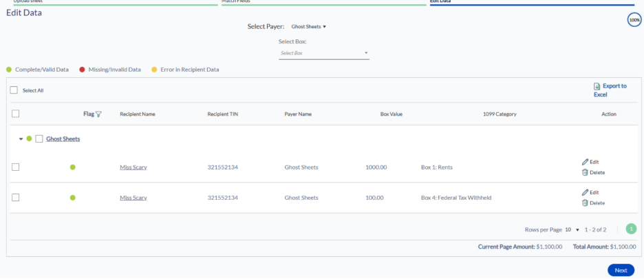Open the Select Payer dropdown
The width and height of the screenshot is (644, 279).
pos(308,27)
